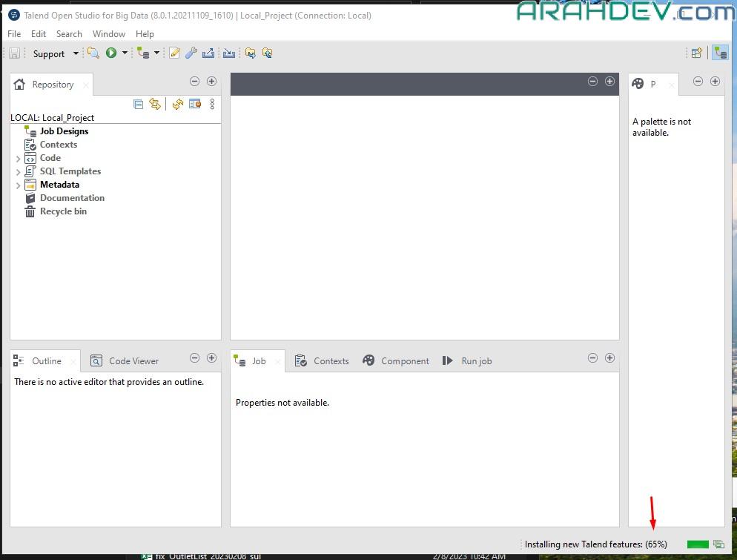
Task: Click the green Run job toolbar icon
Action: pos(111,53)
